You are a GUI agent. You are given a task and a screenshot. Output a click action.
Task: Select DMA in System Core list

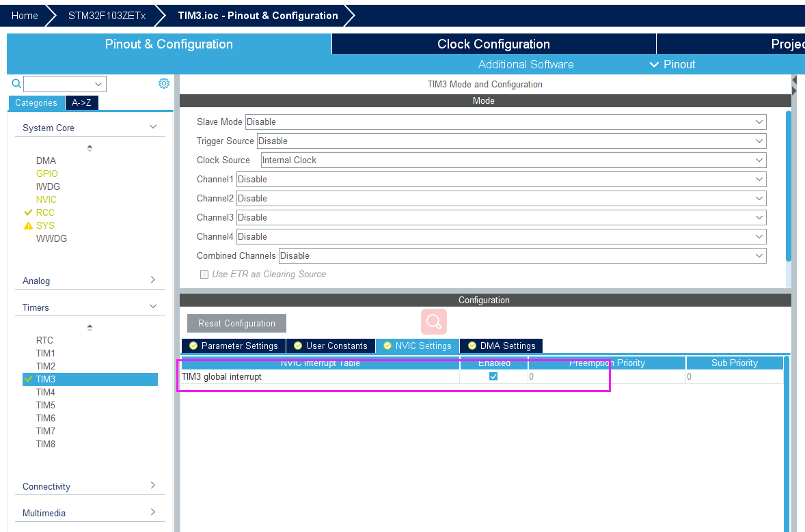click(46, 160)
